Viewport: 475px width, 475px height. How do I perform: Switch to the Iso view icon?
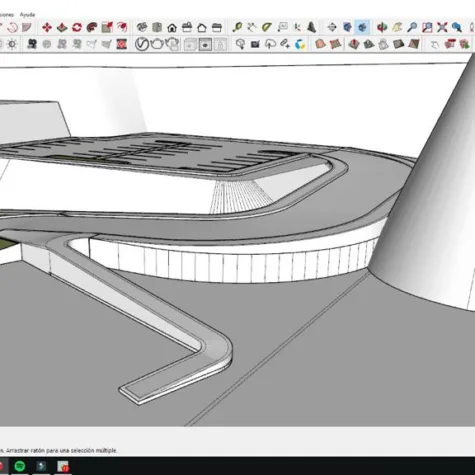(x=142, y=27)
